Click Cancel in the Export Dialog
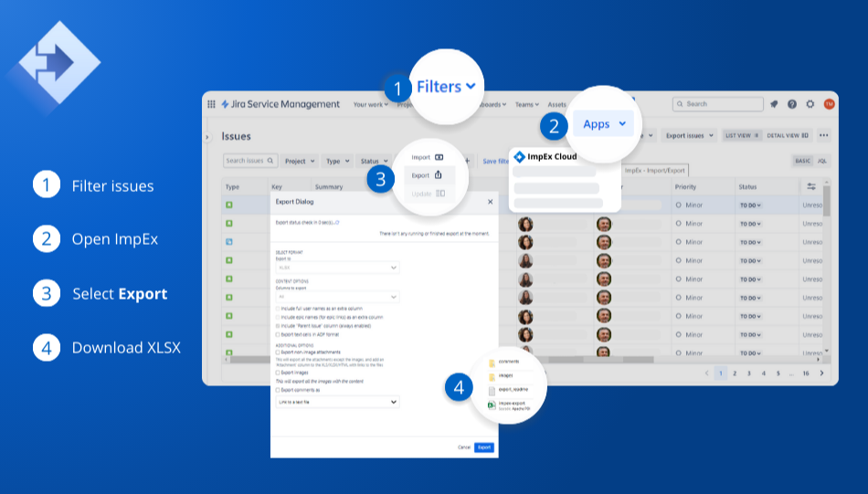 (464, 447)
